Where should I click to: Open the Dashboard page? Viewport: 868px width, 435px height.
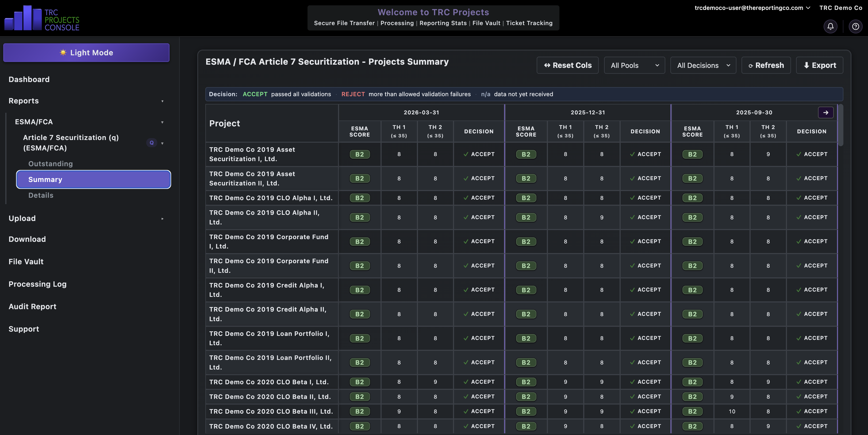point(29,79)
